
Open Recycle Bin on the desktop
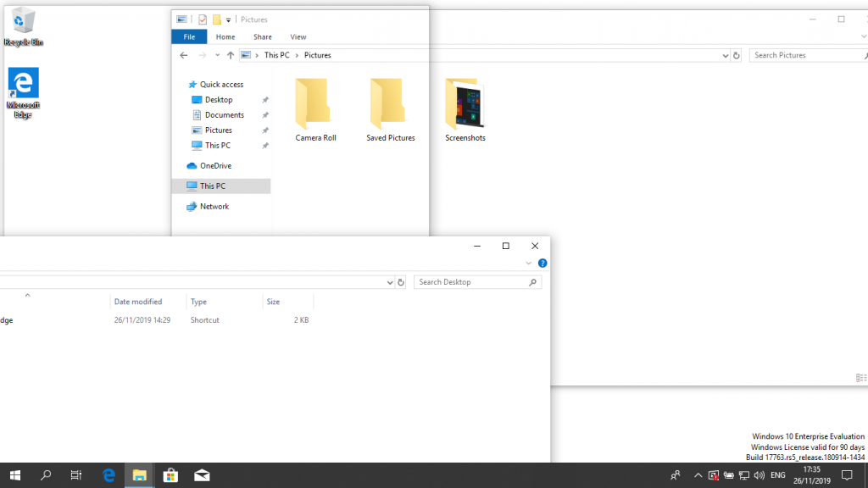pos(23,26)
